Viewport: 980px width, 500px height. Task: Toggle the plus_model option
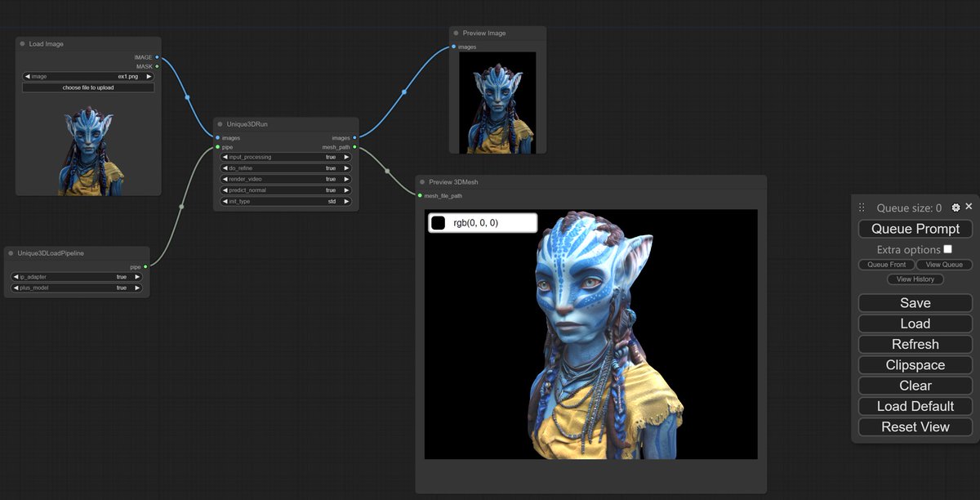(77, 288)
